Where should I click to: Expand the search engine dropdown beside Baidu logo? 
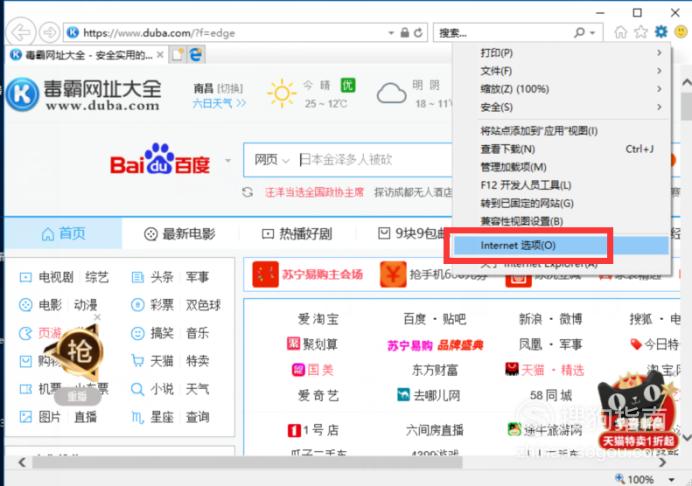point(228,160)
